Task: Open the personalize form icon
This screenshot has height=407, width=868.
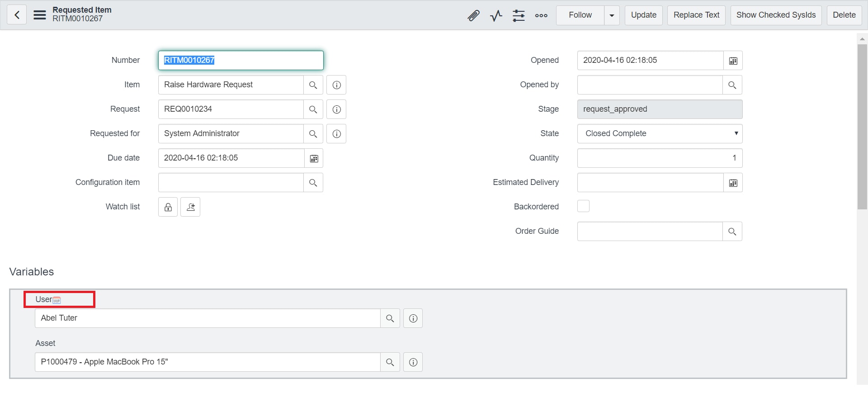Action: pos(519,15)
